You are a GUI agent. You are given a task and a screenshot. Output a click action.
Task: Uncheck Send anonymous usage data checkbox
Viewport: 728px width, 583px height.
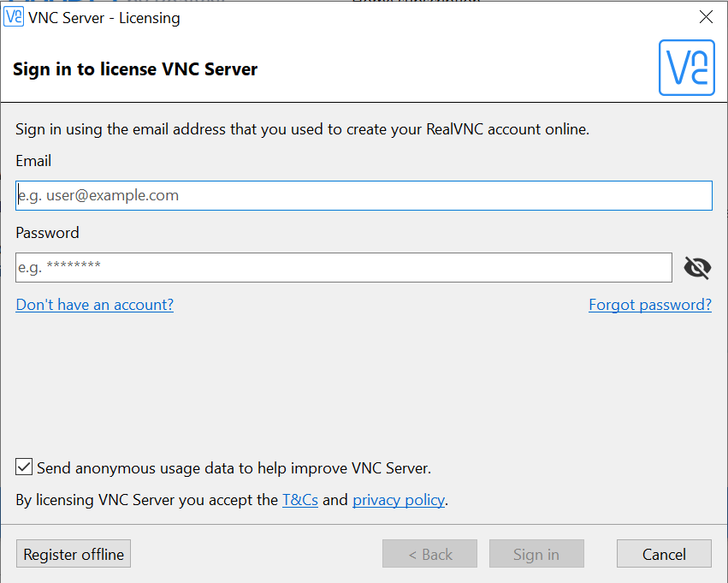[24, 467]
